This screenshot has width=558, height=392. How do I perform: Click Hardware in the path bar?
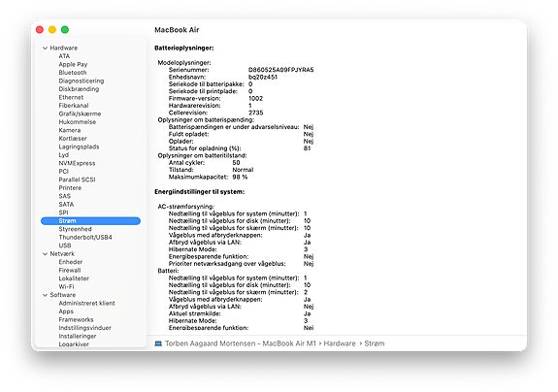[340, 343]
